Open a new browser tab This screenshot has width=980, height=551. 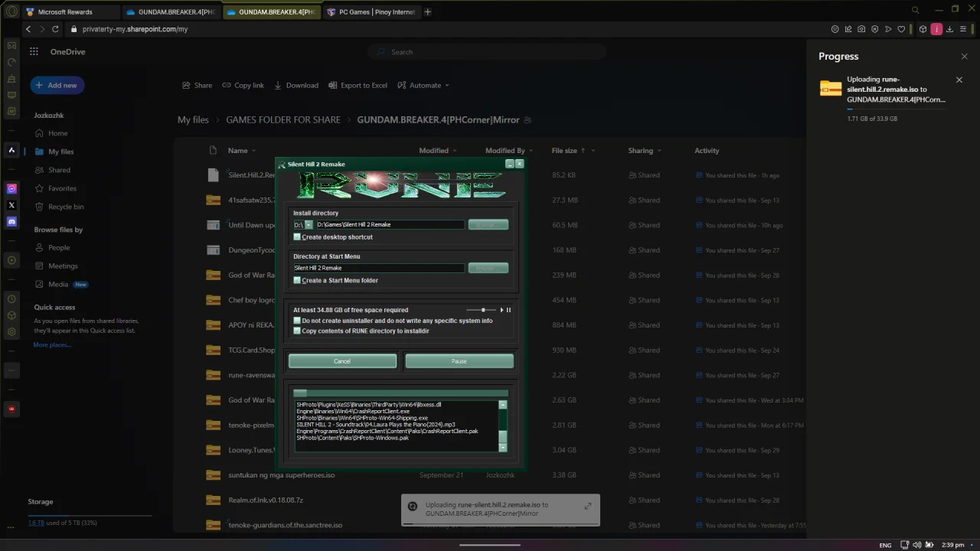coord(427,11)
